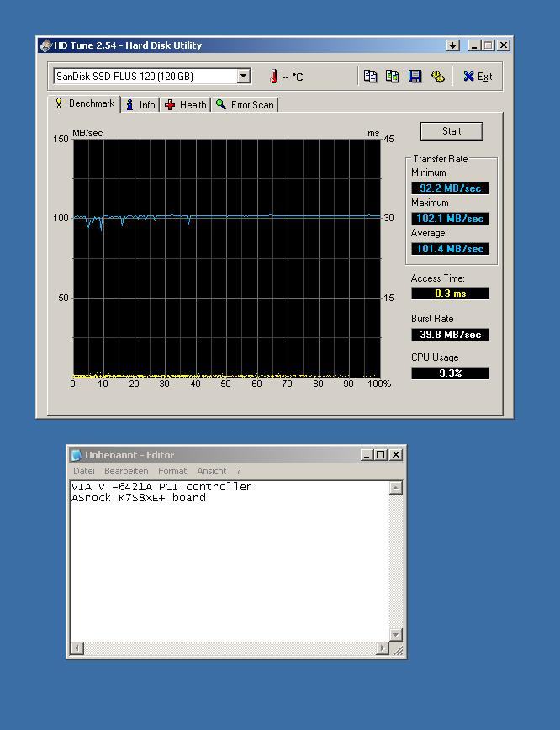Open the Datei menu in Editor
This screenshot has width=560, height=730.
[x=84, y=471]
